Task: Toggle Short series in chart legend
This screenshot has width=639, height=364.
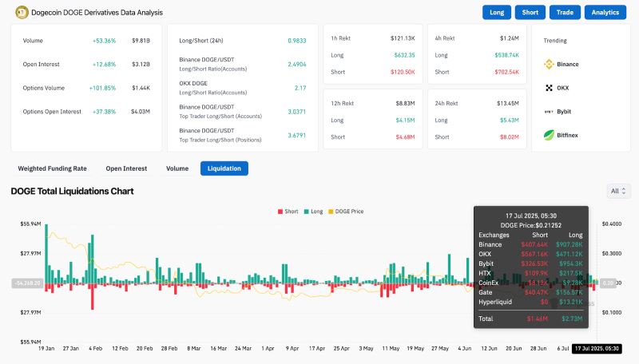Action: point(288,212)
